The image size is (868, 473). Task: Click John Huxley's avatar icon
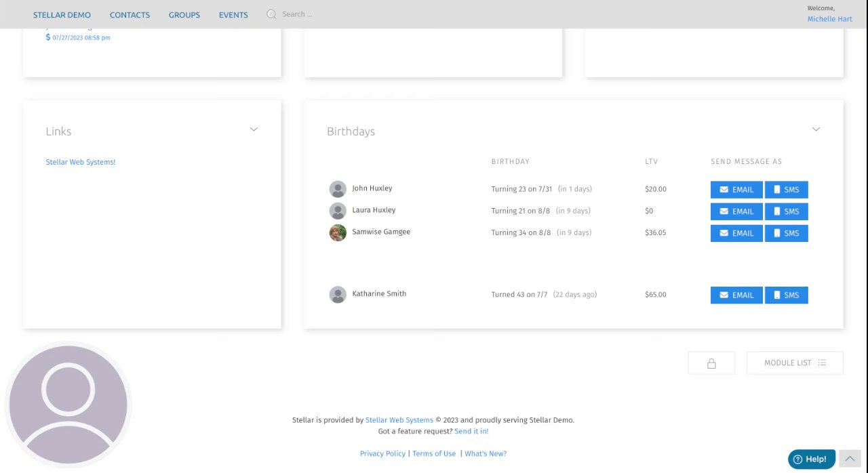[338, 189]
